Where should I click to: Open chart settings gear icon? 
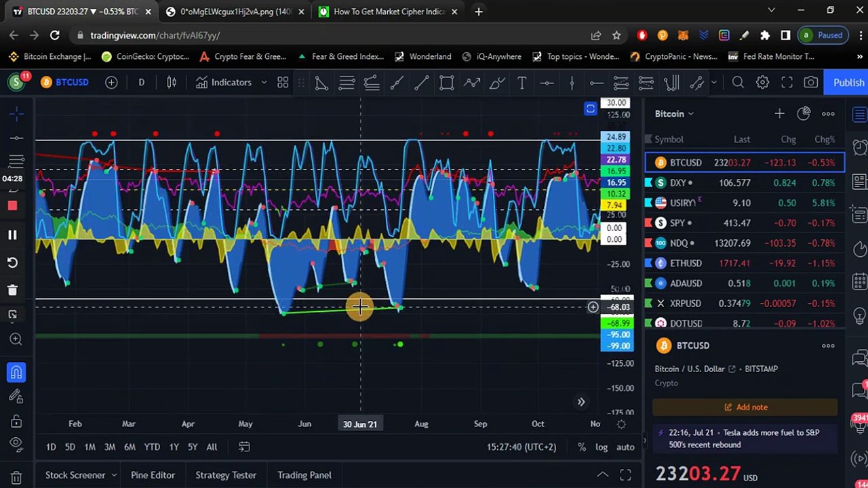(762, 83)
